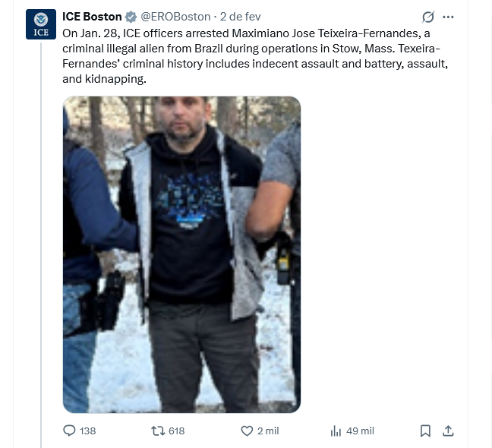Click the vertical thread line below the avatar
The height and width of the screenshot is (448, 492).
[41, 245]
